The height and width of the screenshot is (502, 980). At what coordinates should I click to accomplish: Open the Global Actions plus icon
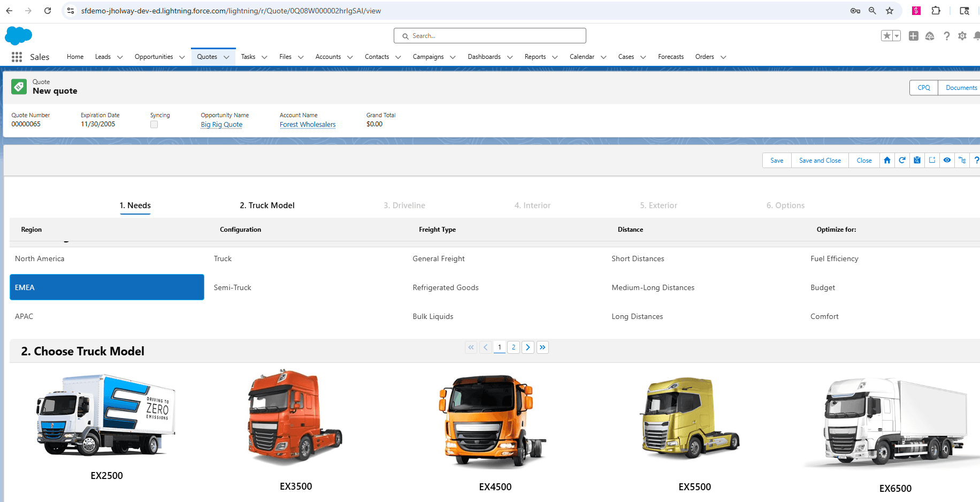click(914, 36)
